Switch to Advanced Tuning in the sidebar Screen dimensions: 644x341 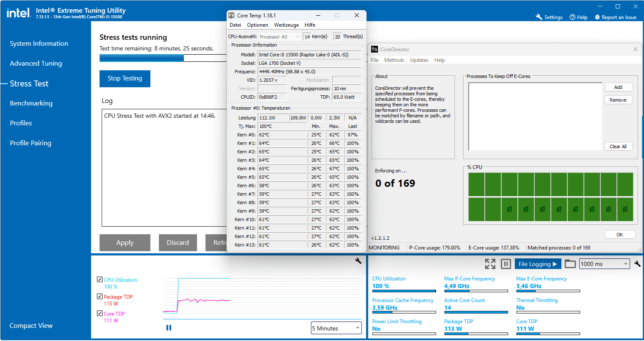click(x=36, y=64)
